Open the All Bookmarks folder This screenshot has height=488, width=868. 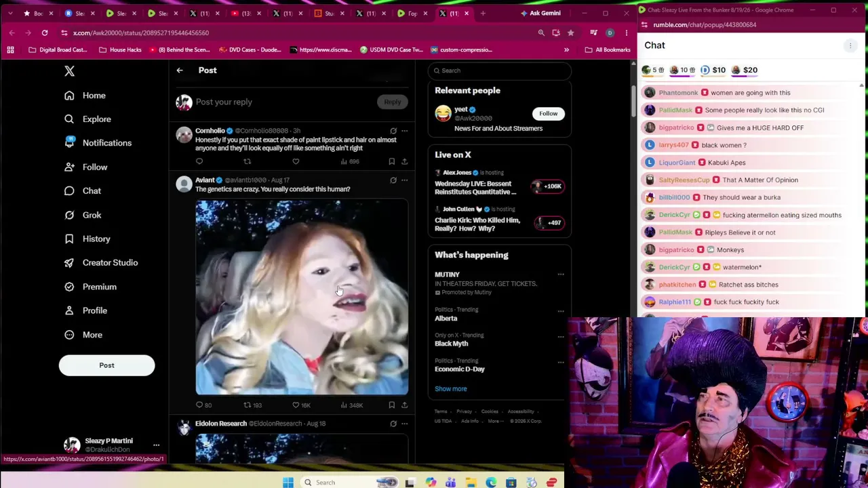click(x=608, y=49)
